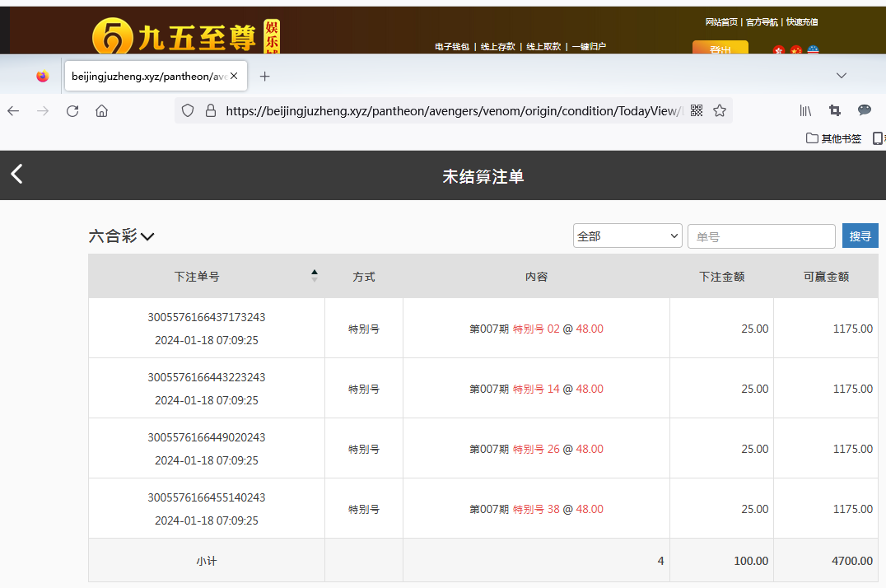The height and width of the screenshot is (588, 886).
Task: Go to the browser home page
Action: pos(102,111)
